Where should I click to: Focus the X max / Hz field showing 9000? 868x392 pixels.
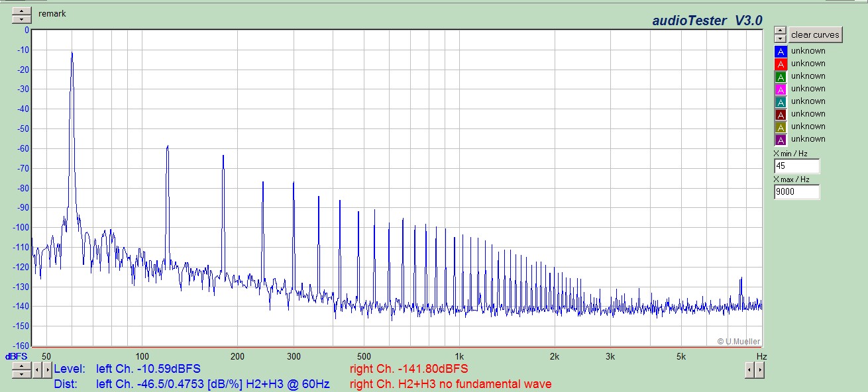coord(796,192)
